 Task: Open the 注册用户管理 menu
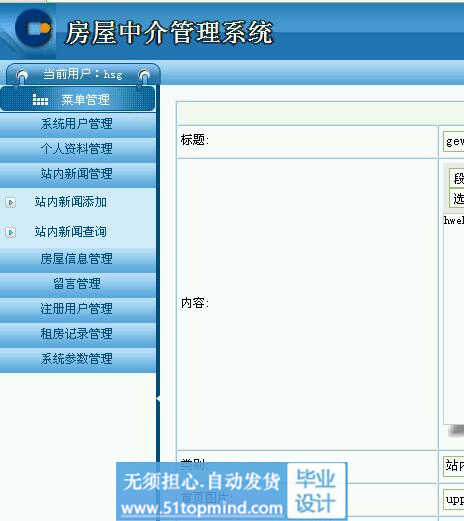click(77, 309)
